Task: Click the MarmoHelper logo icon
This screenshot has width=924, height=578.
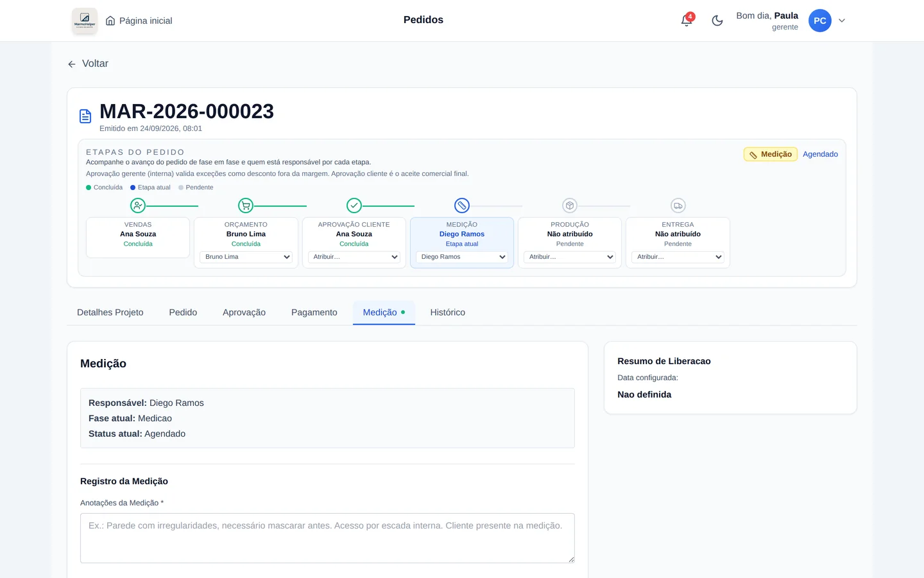Action: [x=85, y=21]
